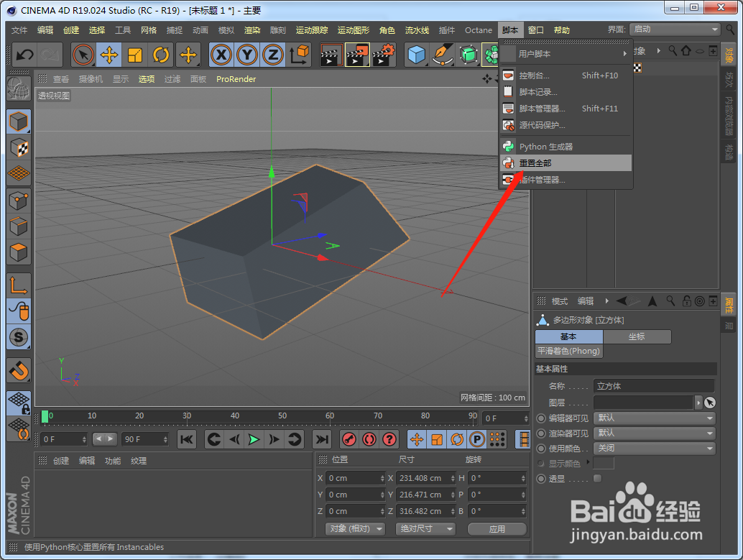This screenshot has height=560, width=743.
Task: Toggle 编辑器可见 animation radio circle
Action: click(541, 418)
